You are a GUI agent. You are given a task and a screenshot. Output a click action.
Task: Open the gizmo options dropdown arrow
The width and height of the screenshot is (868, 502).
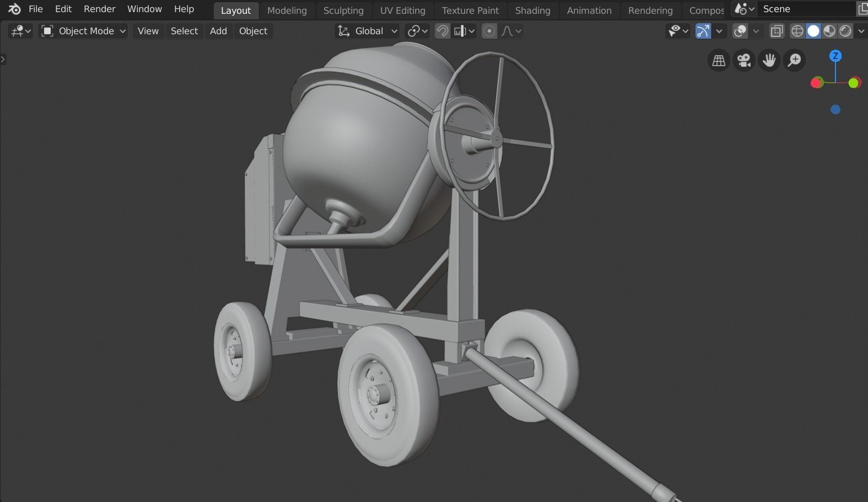pos(719,31)
